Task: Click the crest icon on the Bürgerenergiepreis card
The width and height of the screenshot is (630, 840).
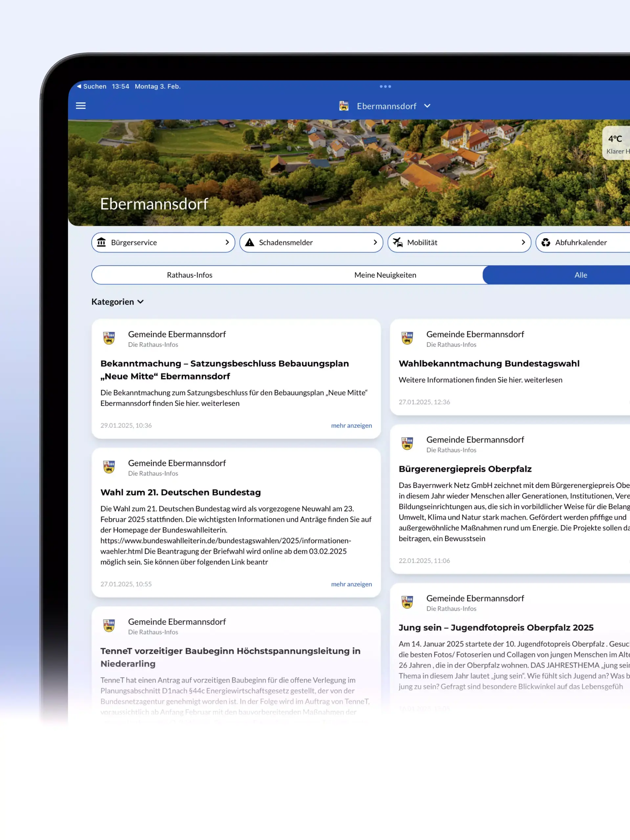Action: coord(407,443)
